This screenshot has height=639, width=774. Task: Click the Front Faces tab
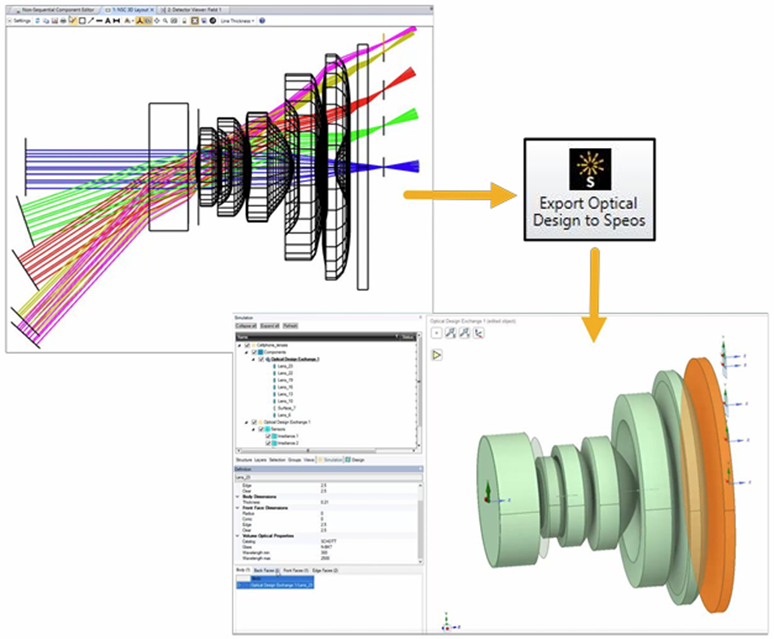(x=296, y=570)
